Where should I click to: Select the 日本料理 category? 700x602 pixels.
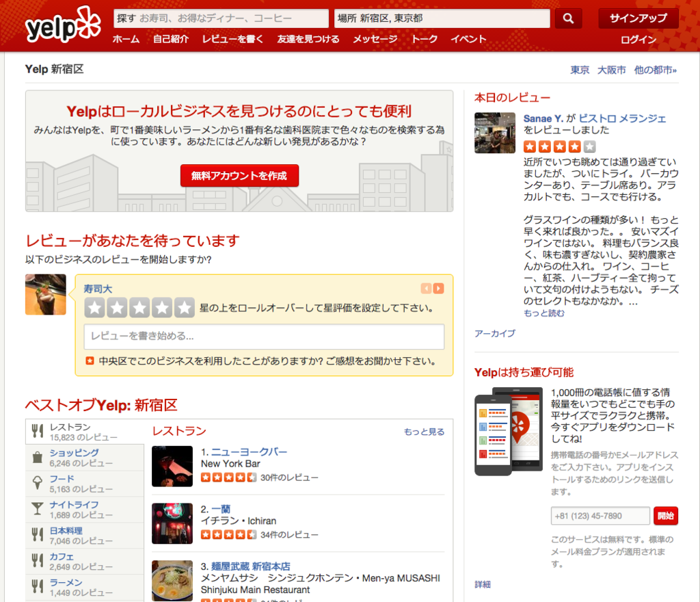coord(85,535)
